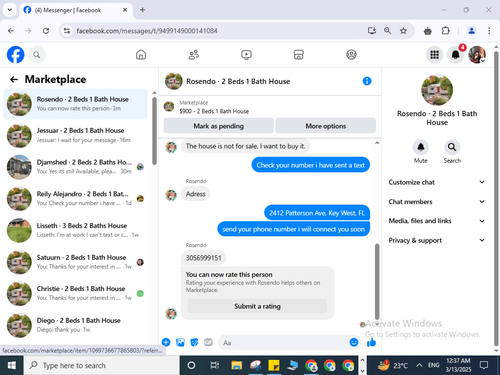The height and width of the screenshot is (375, 500).
Task: Open Jessuar 2 Beds 1 Bath conversation
Action: pyautogui.click(x=75, y=135)
